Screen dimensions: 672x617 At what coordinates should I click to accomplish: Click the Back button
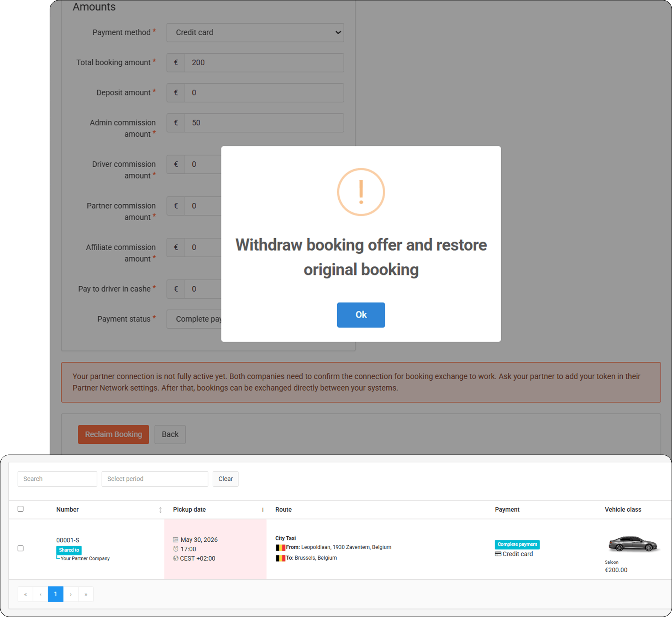click(170, 434)
